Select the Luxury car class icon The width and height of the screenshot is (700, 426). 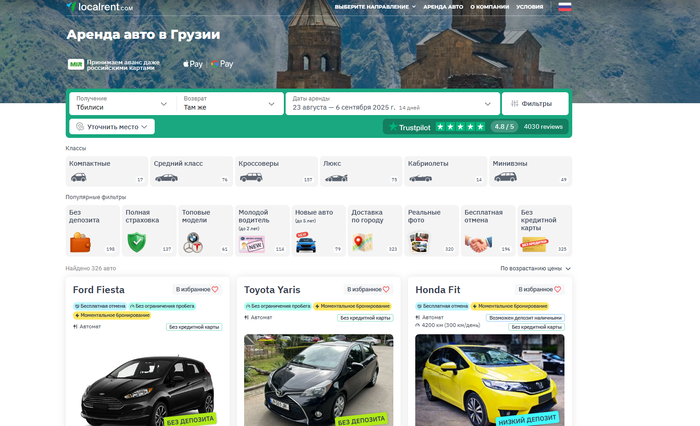click(x=336, y=178)
